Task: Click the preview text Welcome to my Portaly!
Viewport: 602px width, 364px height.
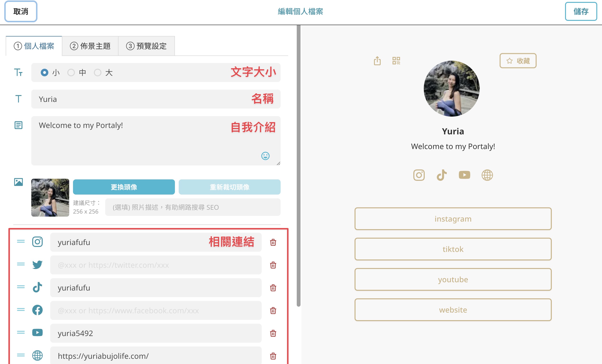Action: point(453,146)
